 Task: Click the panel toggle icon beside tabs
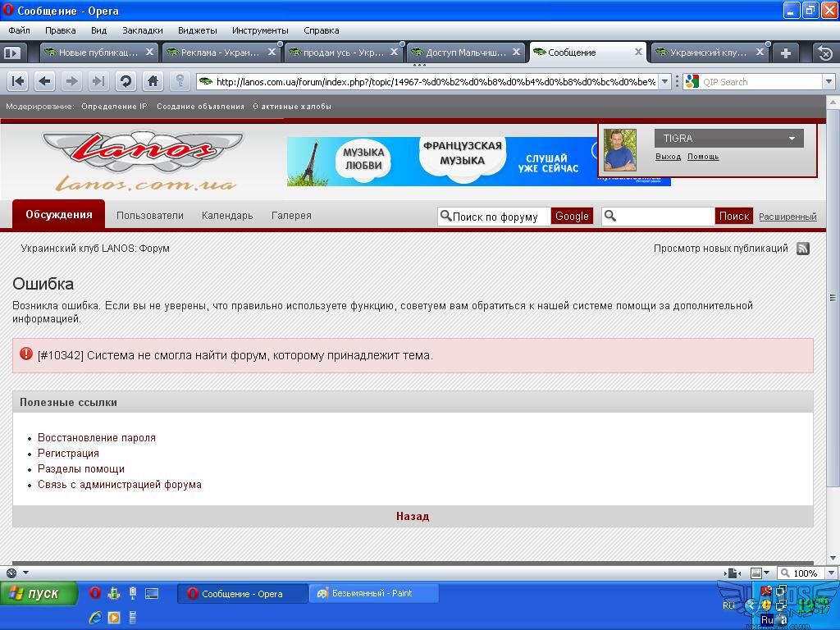coord(12,52)
